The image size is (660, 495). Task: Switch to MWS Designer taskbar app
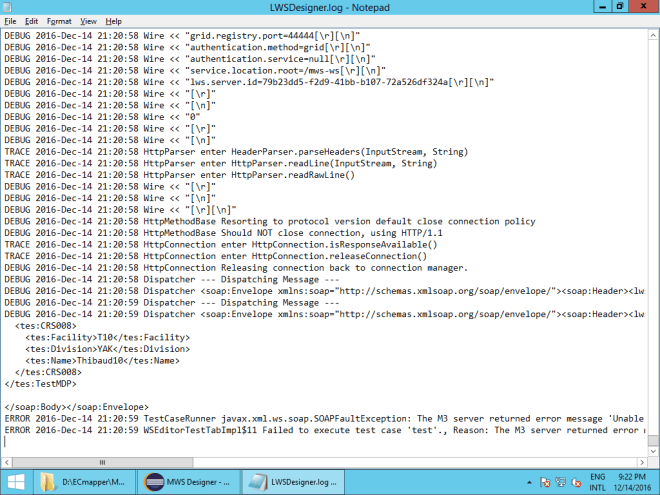click(187, 482)
